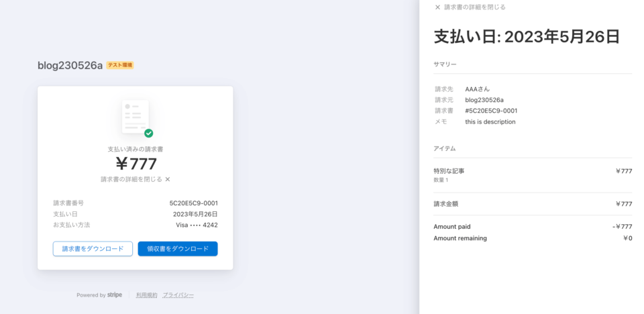Click the #5C20E5C9-0001 invoice ID in the summary
Screen dimensions: 644x314
pos(491,111)
